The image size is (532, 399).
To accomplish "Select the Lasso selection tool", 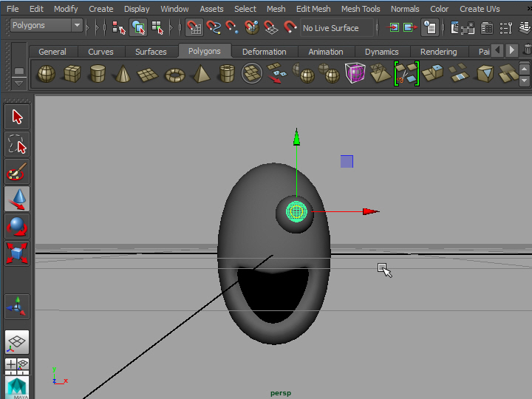I will pyautogui.click(x=18, y=144).
